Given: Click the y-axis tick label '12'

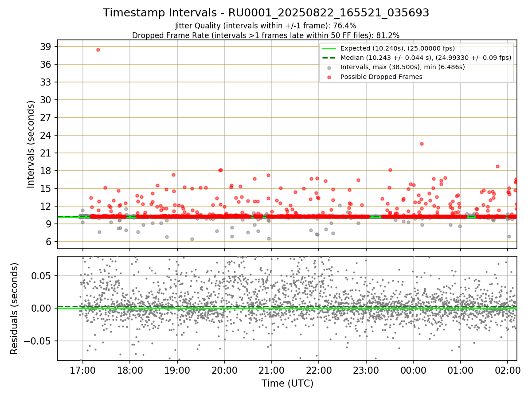Looking at the screenshot, I should point(46,206).
